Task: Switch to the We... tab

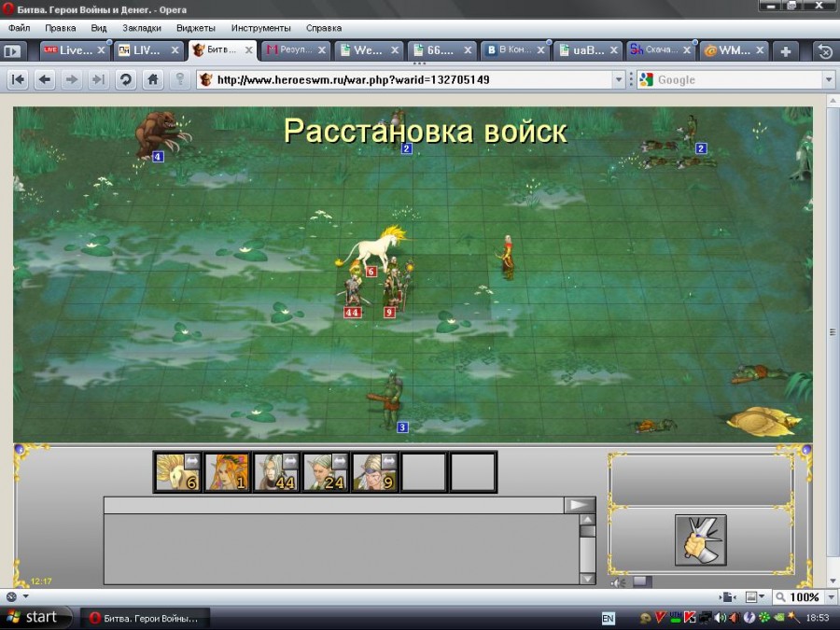Action: [369, 50]
